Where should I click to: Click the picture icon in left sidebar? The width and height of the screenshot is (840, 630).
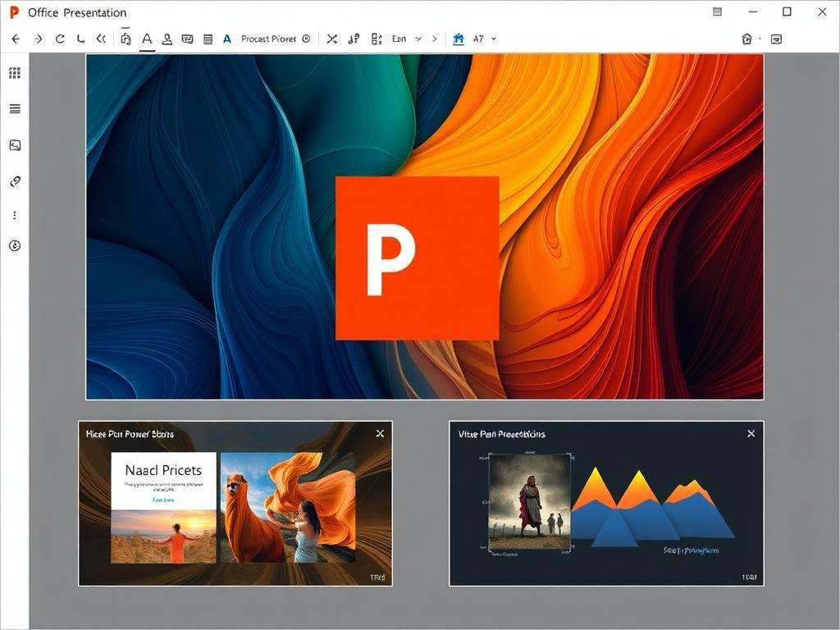click(15, 145)
